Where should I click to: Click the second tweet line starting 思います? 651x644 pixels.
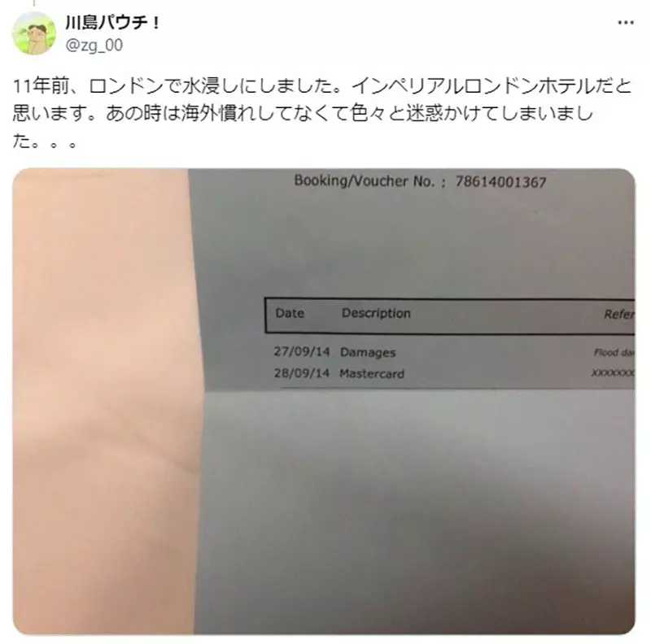coord(303,113)
